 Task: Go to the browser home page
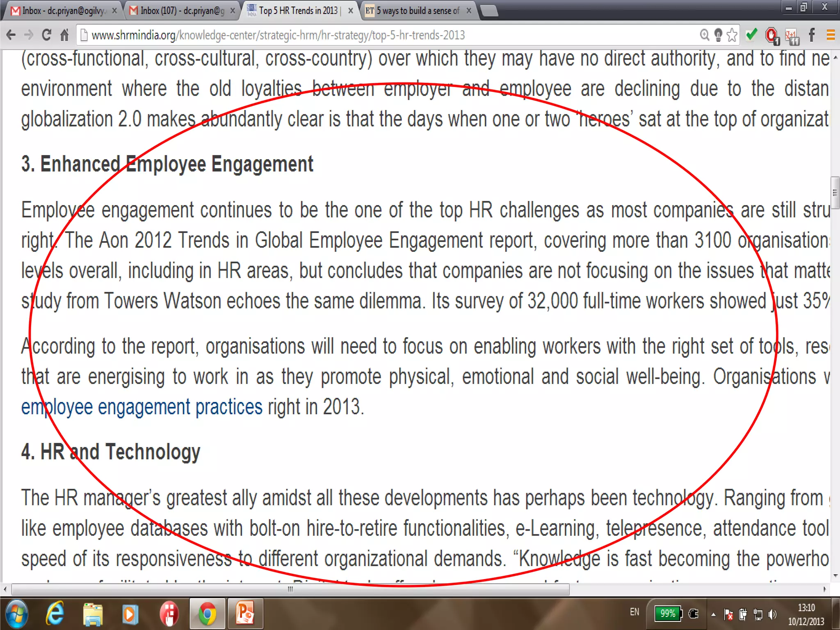click(64, 35)
